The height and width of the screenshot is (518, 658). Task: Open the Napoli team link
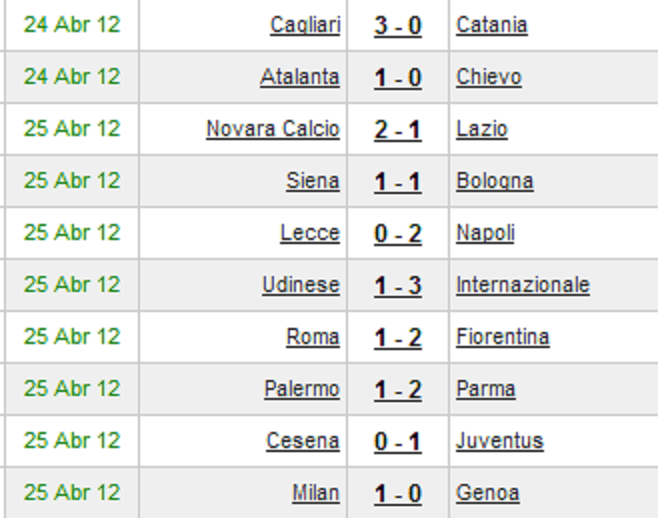pyautogui.click(x=485, y=233)
